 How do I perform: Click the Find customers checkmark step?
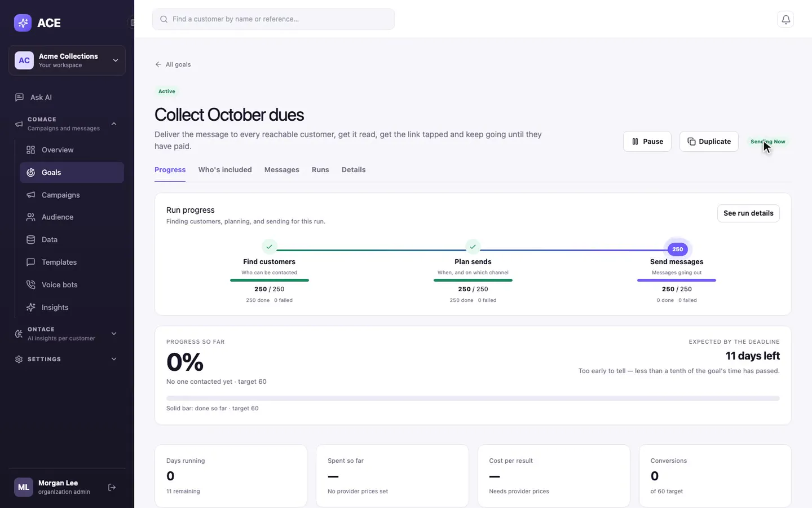269,247
